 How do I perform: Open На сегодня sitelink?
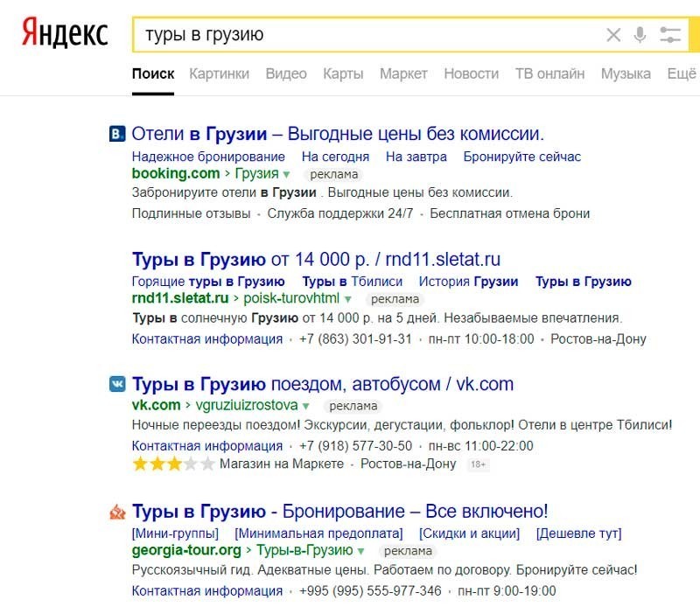(335, 157)
